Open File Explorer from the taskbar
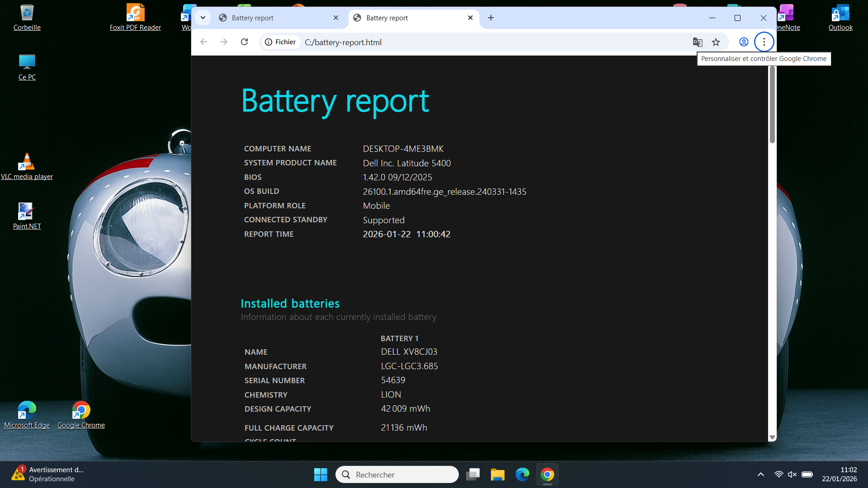 (498, 474)
